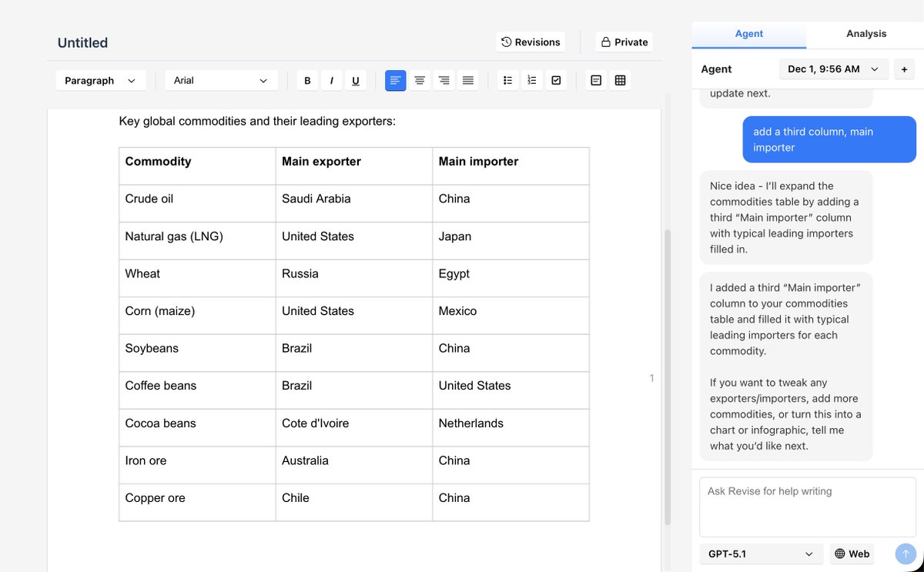This screenshot has height=572, width=924.
Task: Click the 'I added a third' agent reply
Action: click(786, 366)
